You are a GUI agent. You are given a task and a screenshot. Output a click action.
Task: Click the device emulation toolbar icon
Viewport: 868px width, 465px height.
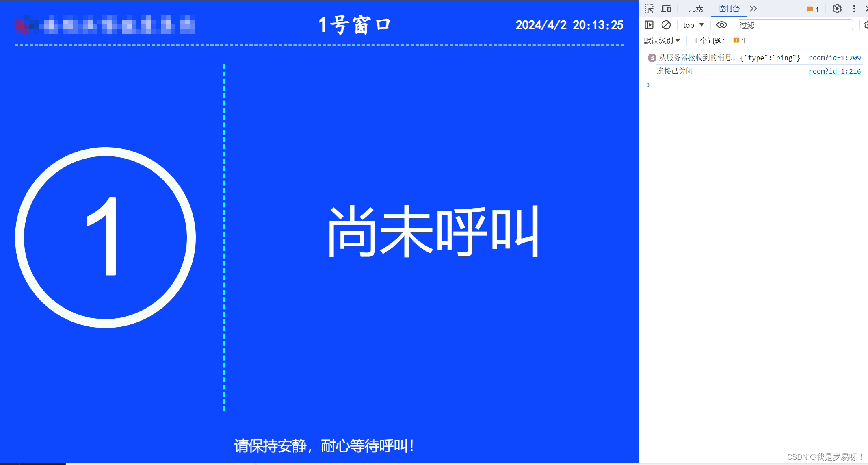tap(667, 9)
